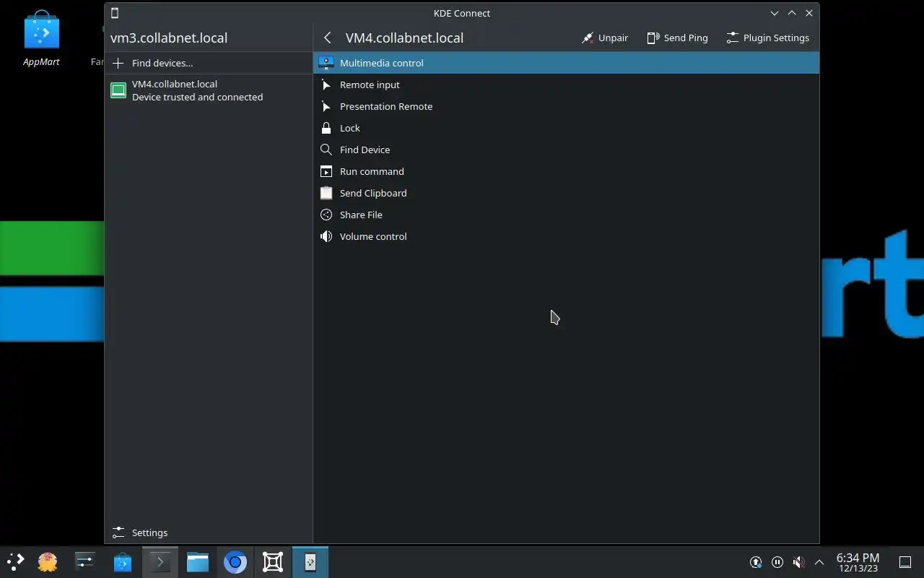Viewport: 924px width, 578px height.
Task: Click the muted volume tray icon
Action: pos(798,561)
